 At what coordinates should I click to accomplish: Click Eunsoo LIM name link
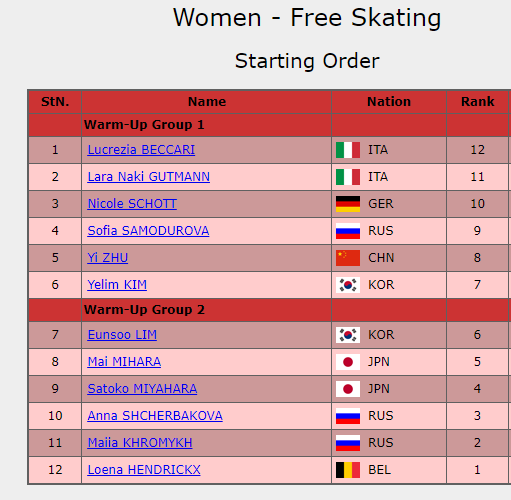click(122, 335)
